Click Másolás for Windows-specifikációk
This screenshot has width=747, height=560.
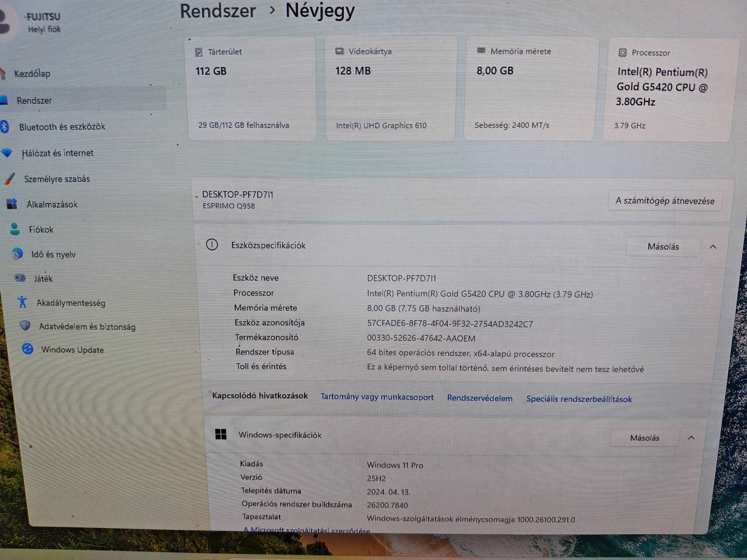(x=645, y=438)
